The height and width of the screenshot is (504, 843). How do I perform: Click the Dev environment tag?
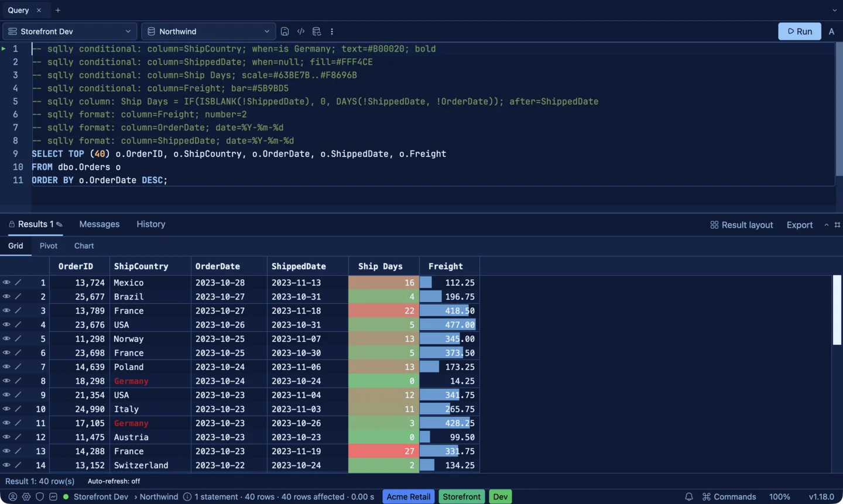point(501,496)
